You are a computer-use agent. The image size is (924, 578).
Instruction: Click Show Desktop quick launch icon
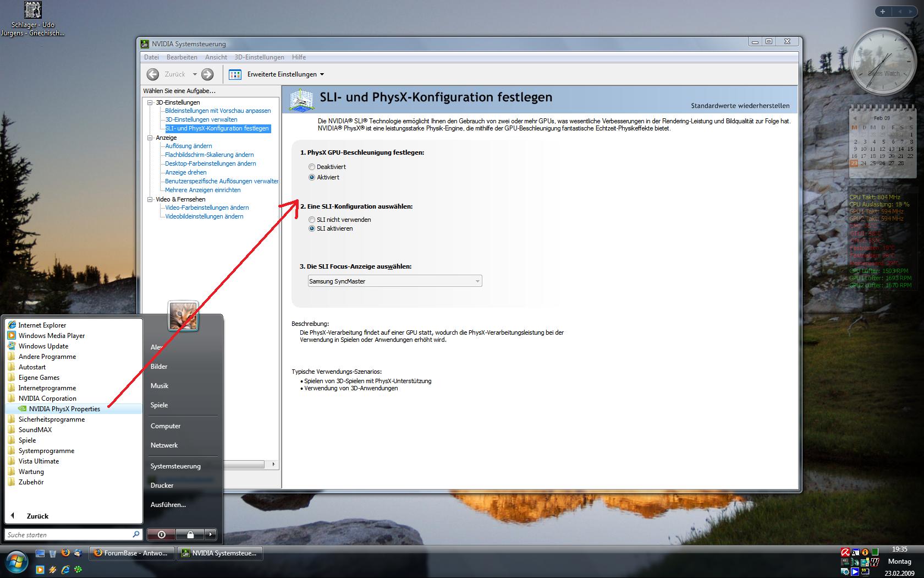[40, 553]
